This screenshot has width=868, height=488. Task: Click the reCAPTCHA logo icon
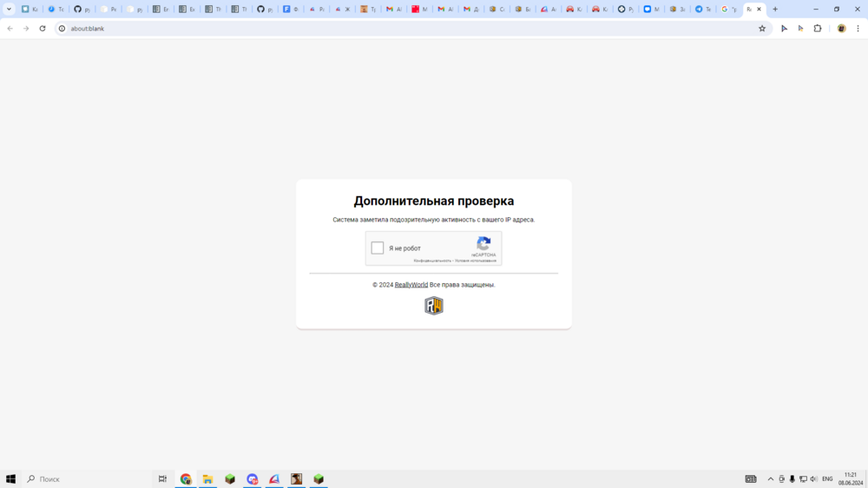tap(483, 244)
